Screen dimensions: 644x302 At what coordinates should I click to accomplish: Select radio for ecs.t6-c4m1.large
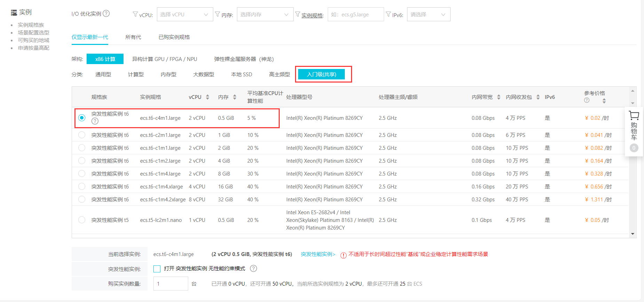pyautogui.click(x=82, y=118)
